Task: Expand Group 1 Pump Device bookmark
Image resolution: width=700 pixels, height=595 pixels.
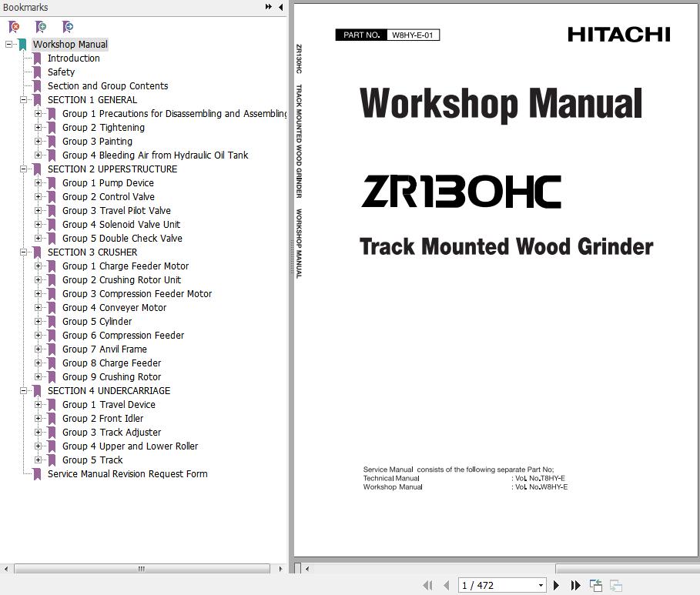Action: tap(38, 182)
